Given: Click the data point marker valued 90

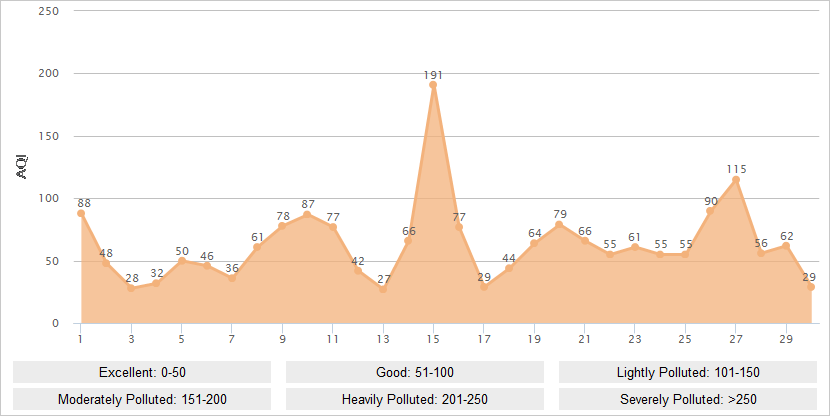Looking at the screenshot, I should (x=710, y=211).
